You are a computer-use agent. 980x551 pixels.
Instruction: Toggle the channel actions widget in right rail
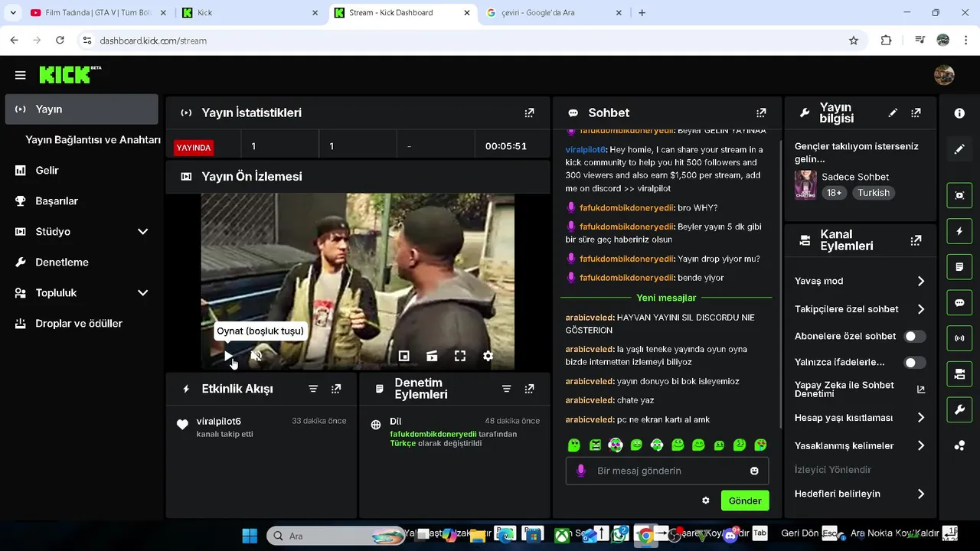click(959, 374)
